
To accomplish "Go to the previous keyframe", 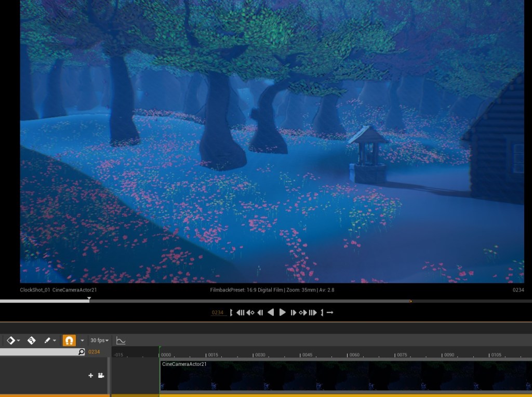I will point(250,312).
